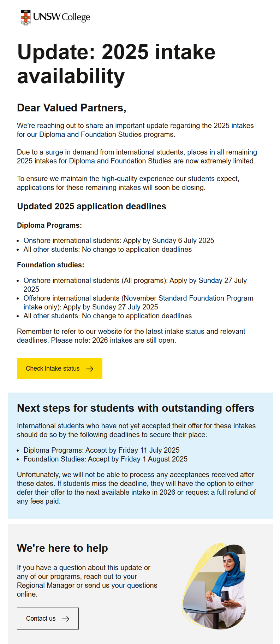Image resolution: width=280 pixels, height=644 pixels.
Task: Click the UNSW College wordmark text
Action: [62, 17]
